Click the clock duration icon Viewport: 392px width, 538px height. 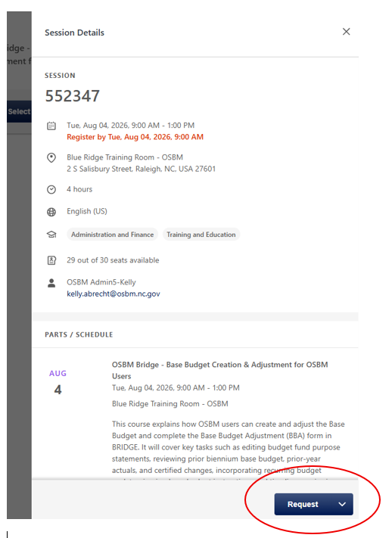point(51,189)
